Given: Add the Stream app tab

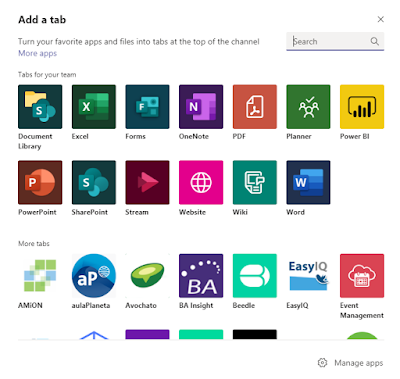Looking at the screenshot, I should [x=147, y=182].
